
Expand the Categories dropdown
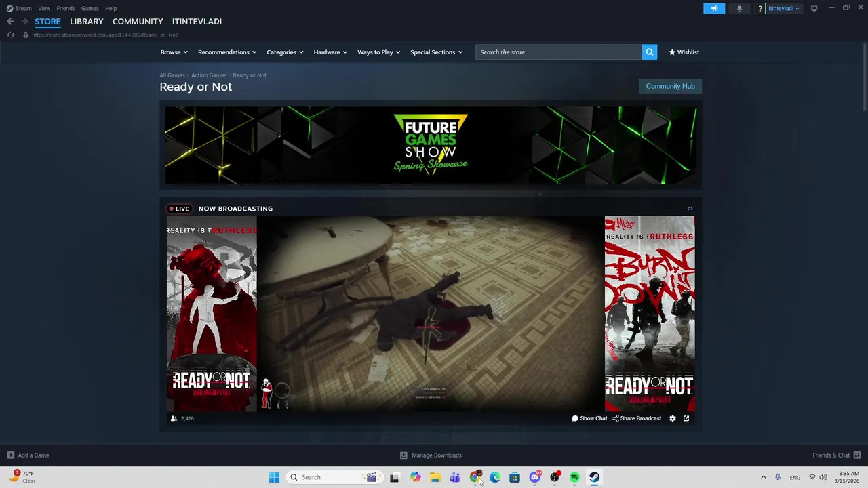pyautogui.click(x=285, y=52)
